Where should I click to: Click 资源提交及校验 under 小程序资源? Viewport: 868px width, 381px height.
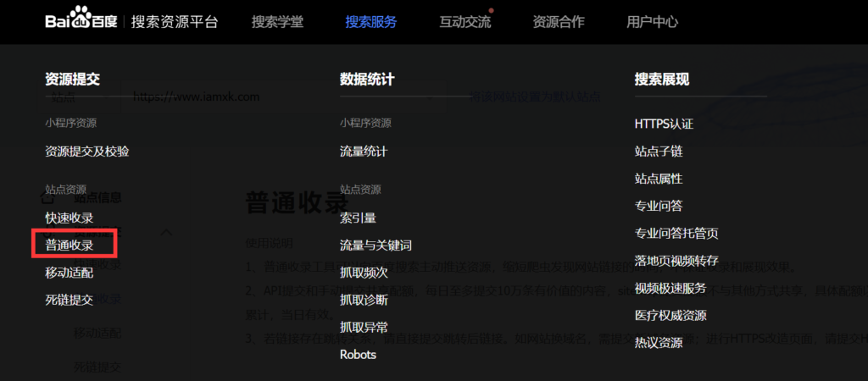point(87,152)
